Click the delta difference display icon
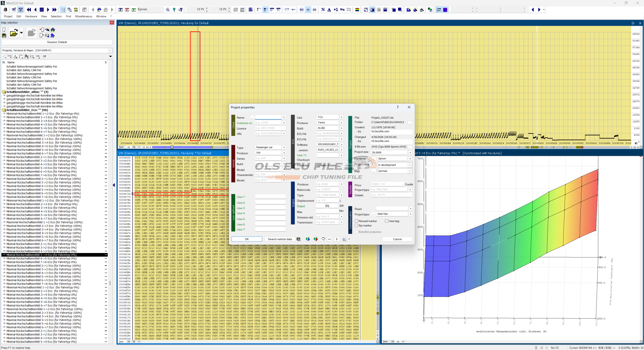The width and height of the screenshot is (644, 350). pyautogui.click(x=329, y=10)
